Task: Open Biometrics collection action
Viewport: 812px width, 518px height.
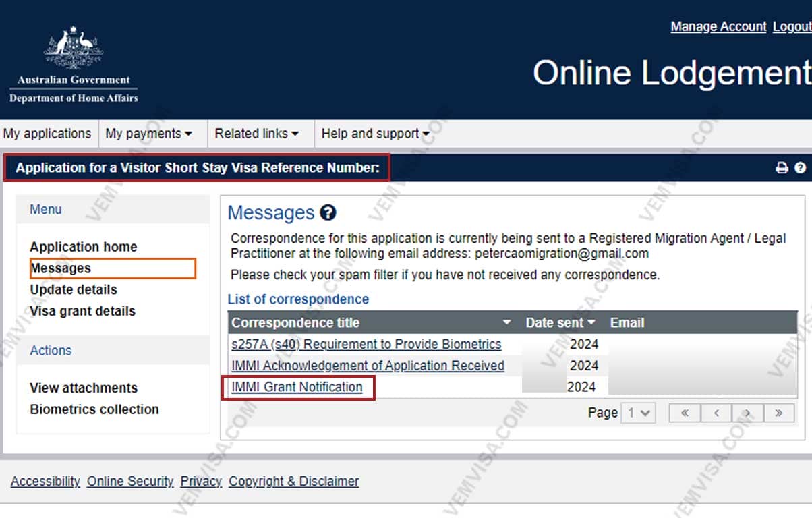Action: [x=94, y=409]
